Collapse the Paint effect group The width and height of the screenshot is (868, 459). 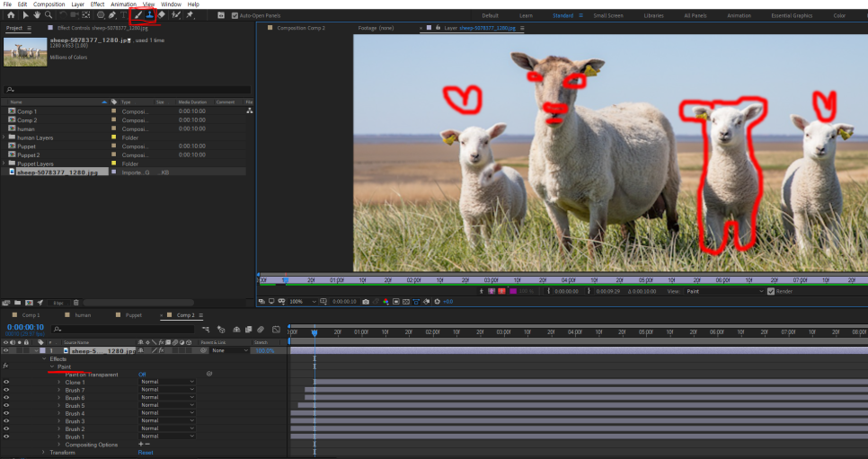[52, 366]
